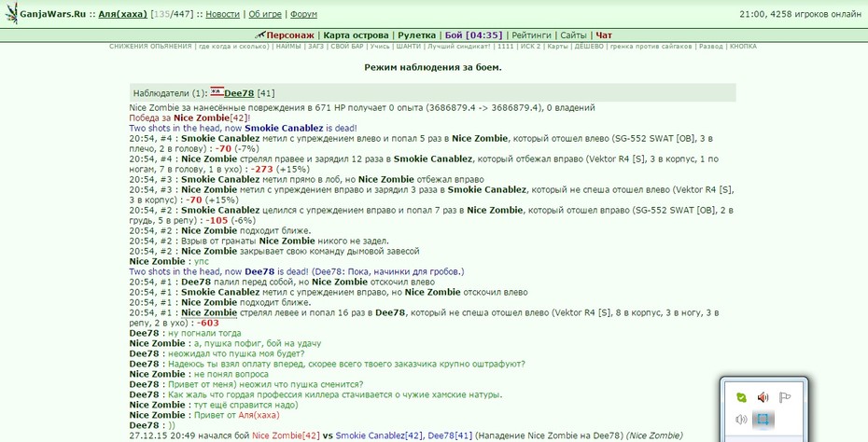Viewport: 868px width, 442px height.
Task: Open observer Dee78 link in Наблюдатели row
Action: (x=239, y=93)
